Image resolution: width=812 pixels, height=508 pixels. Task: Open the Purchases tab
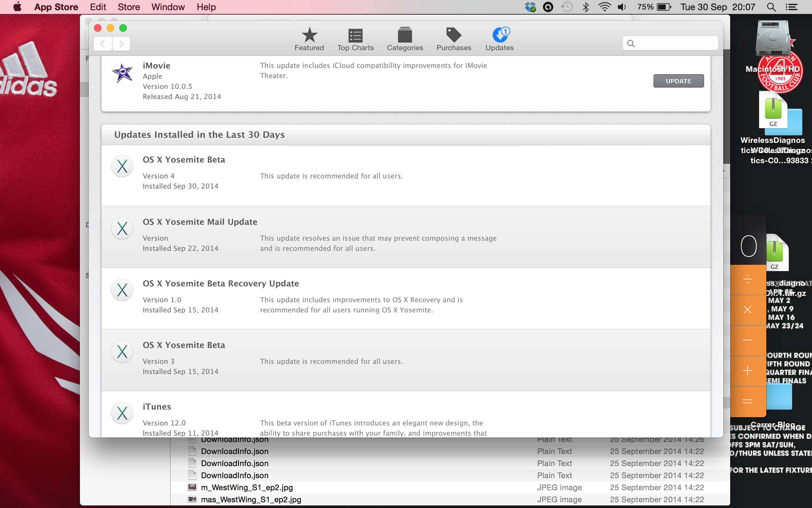coord(454,39)
